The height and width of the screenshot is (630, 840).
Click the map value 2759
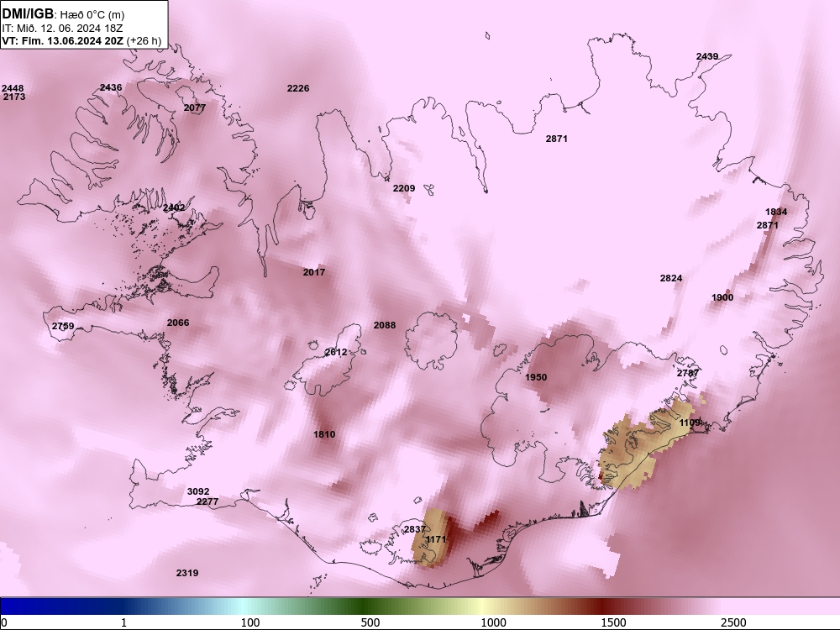pos(63,326)
